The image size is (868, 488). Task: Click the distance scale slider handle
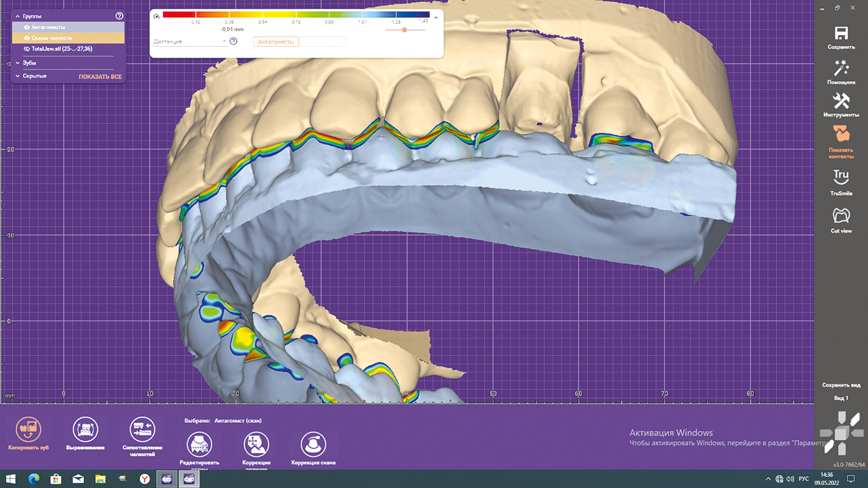pyautogui.click(x=404, y=30)
